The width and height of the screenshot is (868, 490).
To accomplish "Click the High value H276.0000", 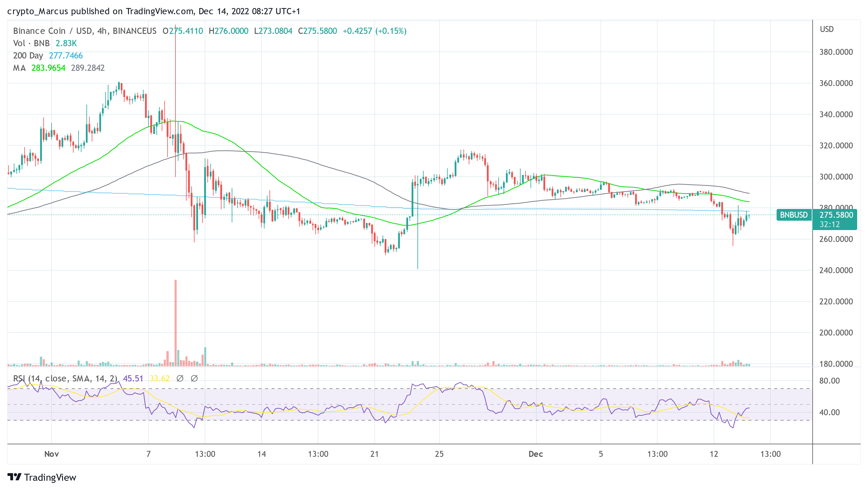I will click(228, 31).
